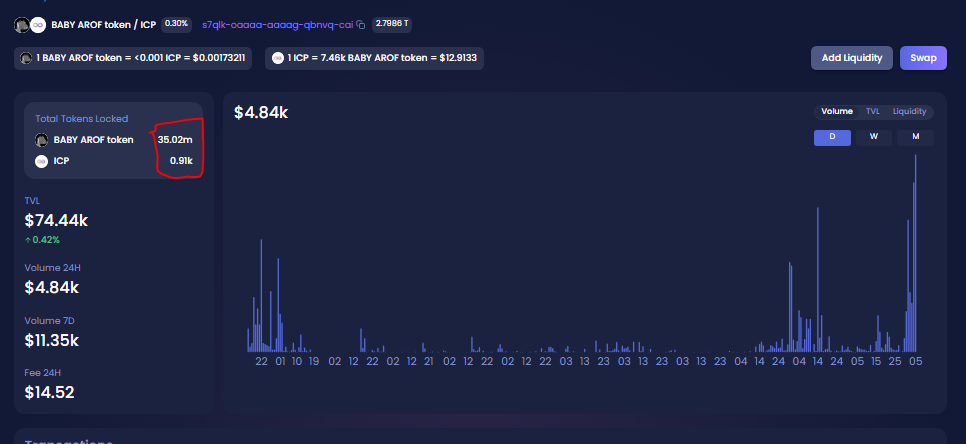The height and width of the screenshot is (444, 966).
Task: Open canister link s7qlk-oaaaa-aaaag-qbnvq-cai
Action: (x=278, y=25)
